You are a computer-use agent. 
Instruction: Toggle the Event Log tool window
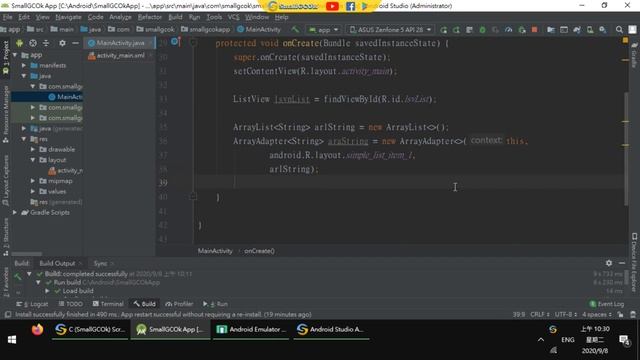click(607, 304)
